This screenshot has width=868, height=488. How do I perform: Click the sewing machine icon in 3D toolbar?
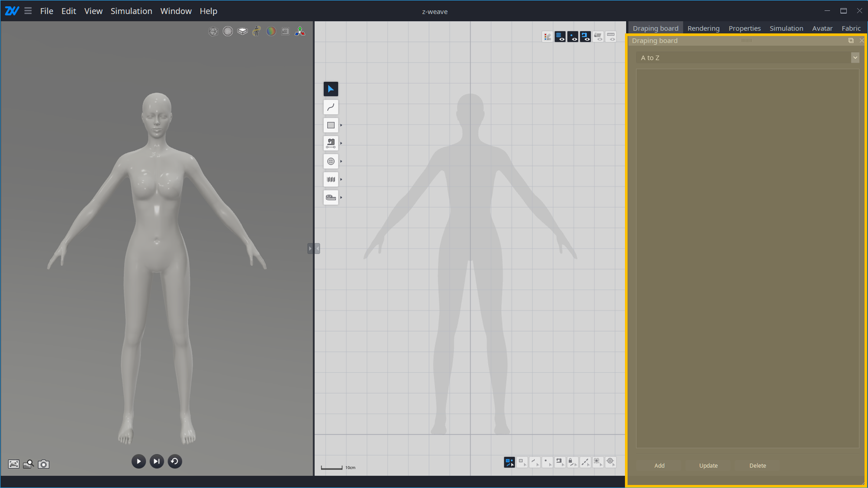pos(285,31)
